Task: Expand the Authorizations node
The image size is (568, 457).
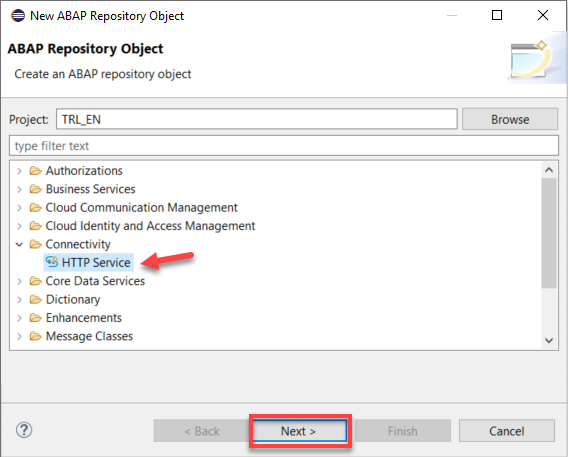Action: pyautogui.click(x=20, y=171)
